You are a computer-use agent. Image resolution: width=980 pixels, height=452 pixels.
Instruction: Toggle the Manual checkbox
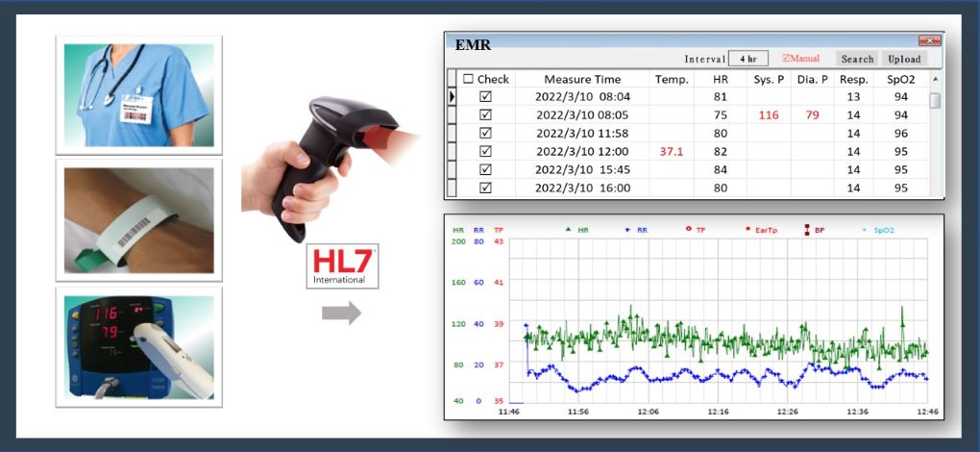click(x=785, y=59)
